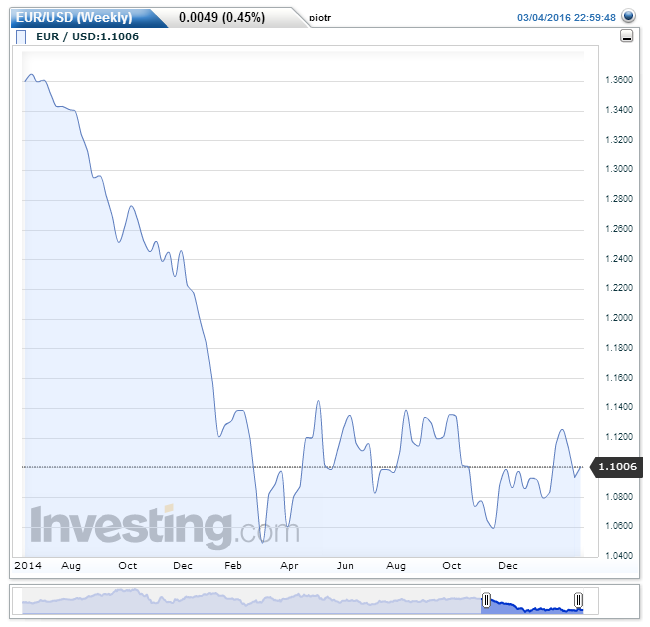Click the 1.1006 current price label
This screenshot has width=650, height=627.
(617, 467)
